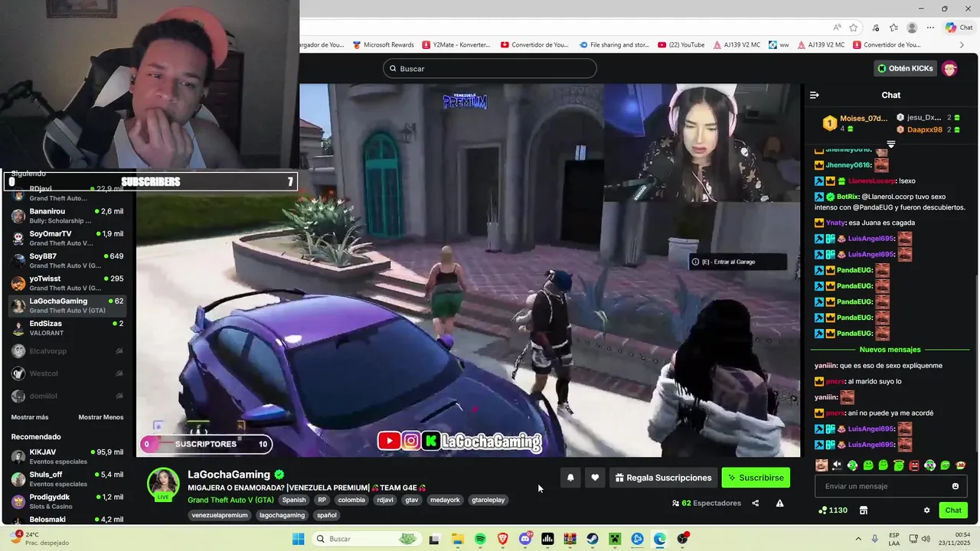
Task: Expand the chat leaderboard handle
Action: (890, 144)
